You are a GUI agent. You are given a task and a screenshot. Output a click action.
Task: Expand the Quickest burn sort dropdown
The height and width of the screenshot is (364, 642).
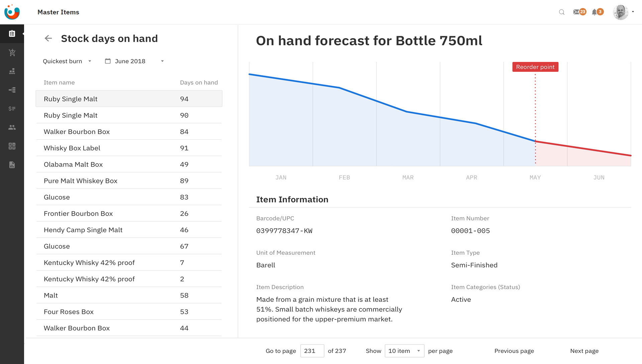(x=67, y=61)
